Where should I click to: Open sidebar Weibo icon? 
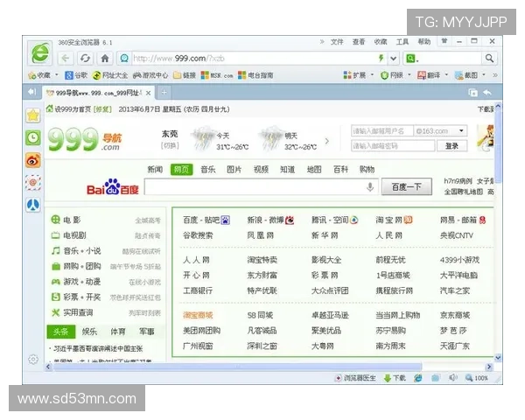[33, 160]
